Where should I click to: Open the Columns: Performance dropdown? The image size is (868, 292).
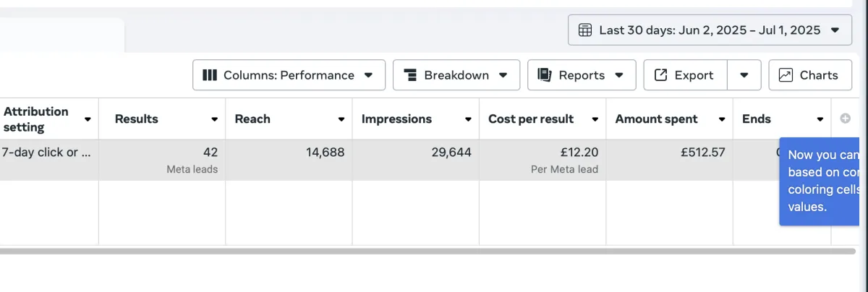(289, 75)
